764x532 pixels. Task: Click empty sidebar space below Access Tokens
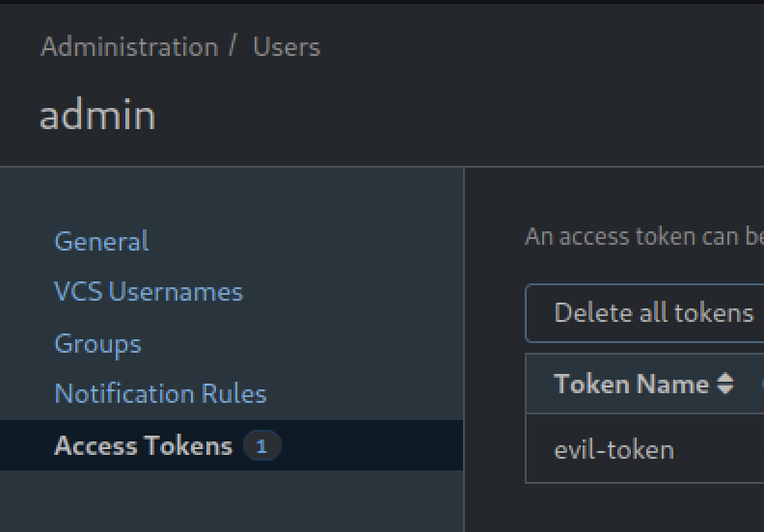232,501
